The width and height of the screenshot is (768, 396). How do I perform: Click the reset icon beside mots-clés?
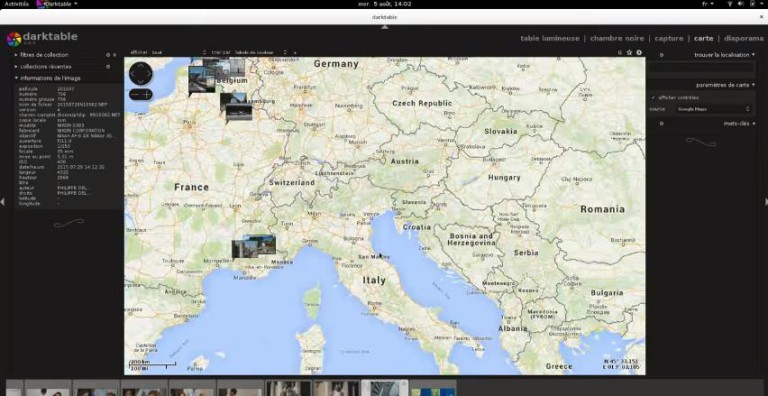tap(662, 124)
